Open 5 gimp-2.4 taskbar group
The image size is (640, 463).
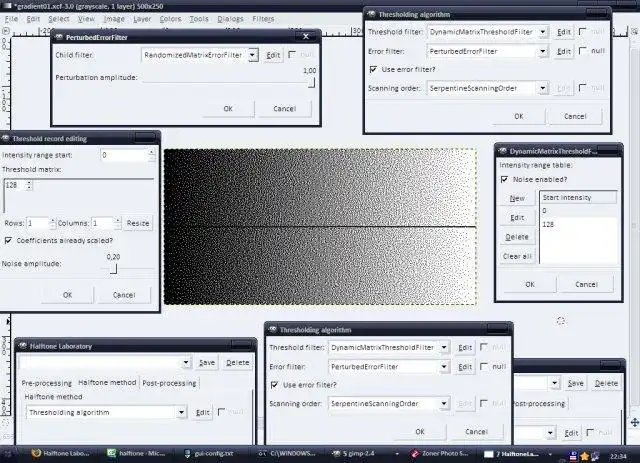[364, 453]
